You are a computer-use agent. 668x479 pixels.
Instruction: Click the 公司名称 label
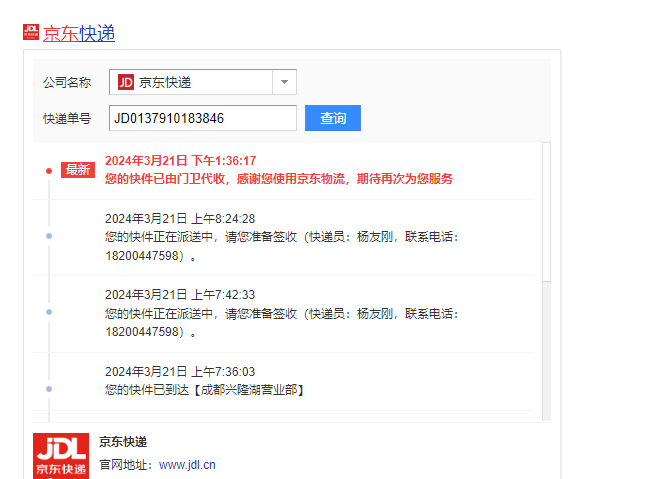click(x=67, y=82)
